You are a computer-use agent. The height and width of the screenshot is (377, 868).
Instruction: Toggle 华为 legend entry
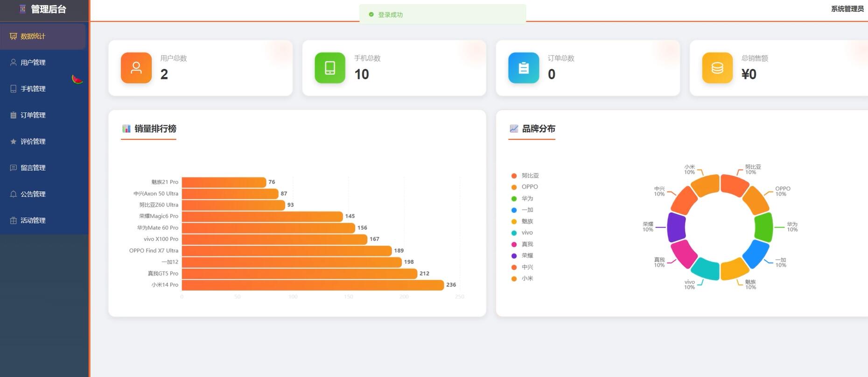tap(522, 199)
